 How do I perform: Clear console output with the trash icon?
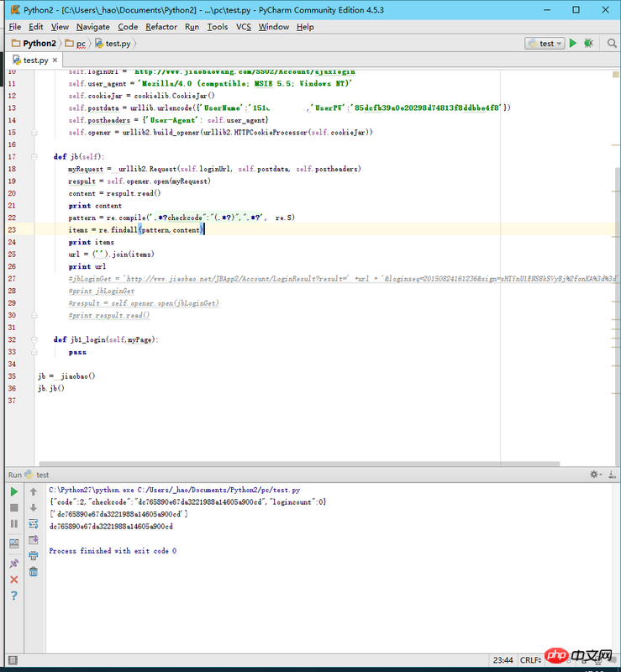34,571
